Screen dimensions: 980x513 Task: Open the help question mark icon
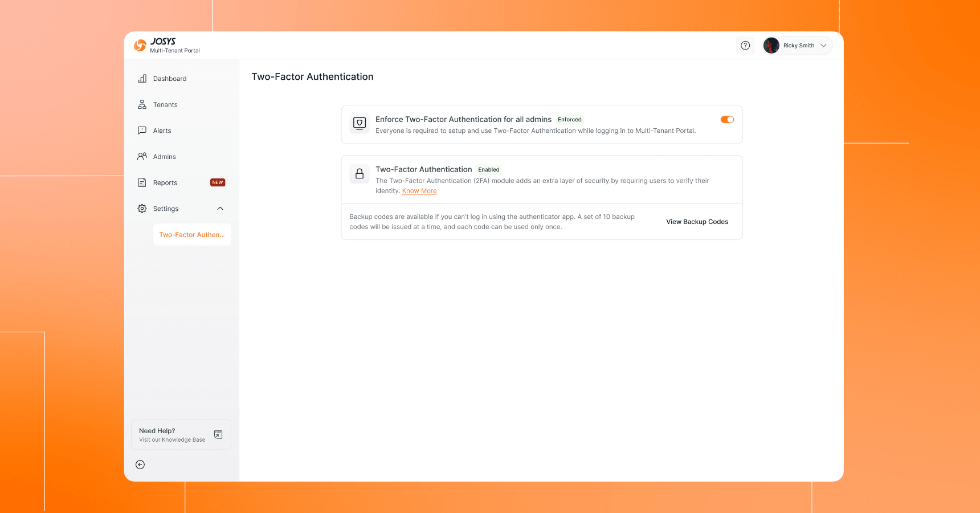[745, 46]
